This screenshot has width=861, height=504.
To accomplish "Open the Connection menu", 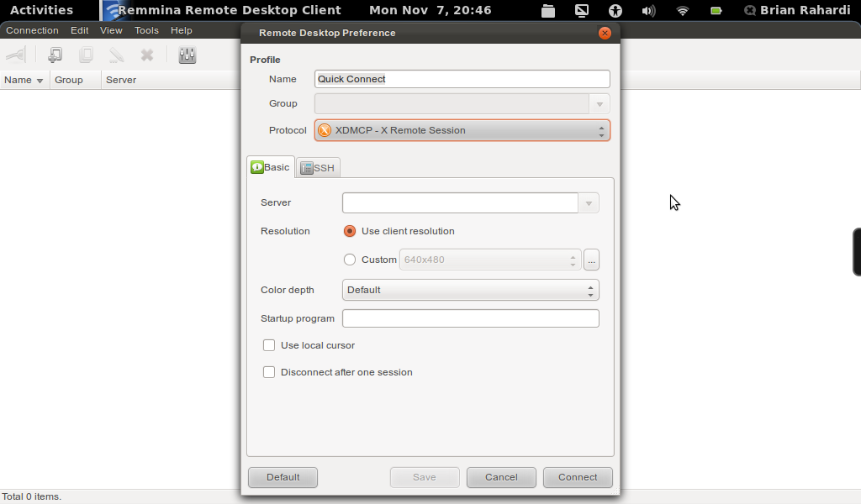I will (32, 30).
